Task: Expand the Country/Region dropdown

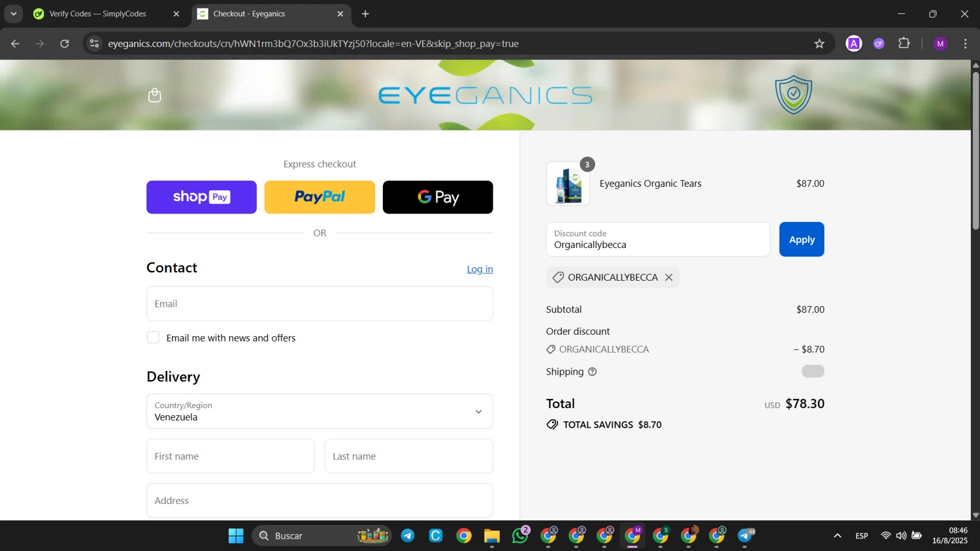Action: pos(319,411)
